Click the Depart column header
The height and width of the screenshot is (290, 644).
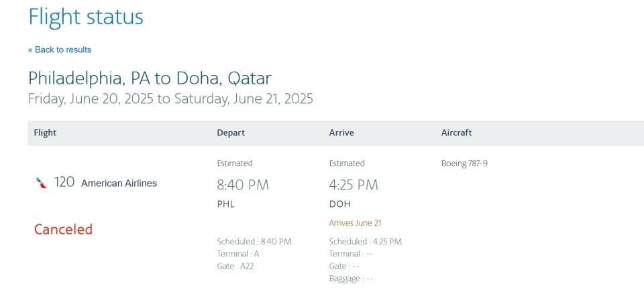(231, 133)
